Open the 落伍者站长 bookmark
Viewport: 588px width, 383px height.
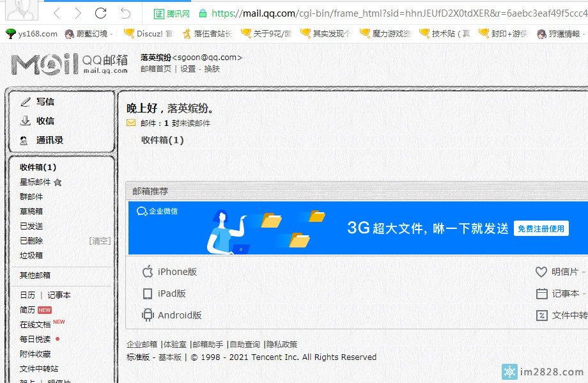(x=207, y=34)
